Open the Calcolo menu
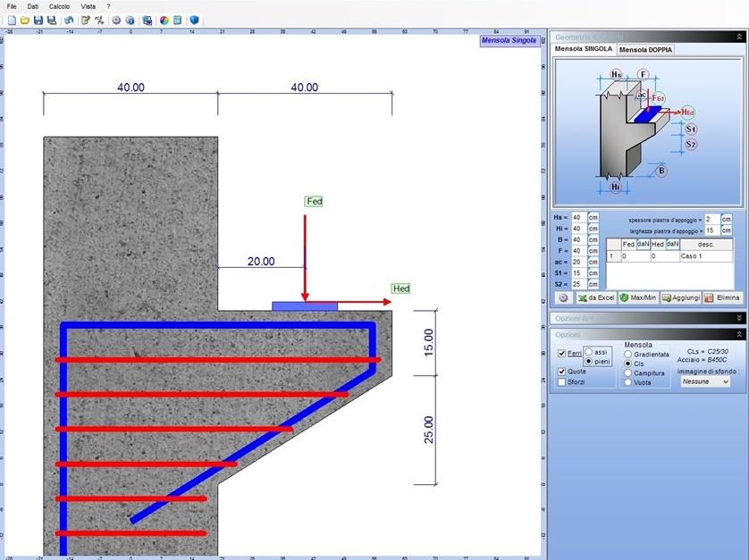 pyautogui.click(x=59, y=6)
